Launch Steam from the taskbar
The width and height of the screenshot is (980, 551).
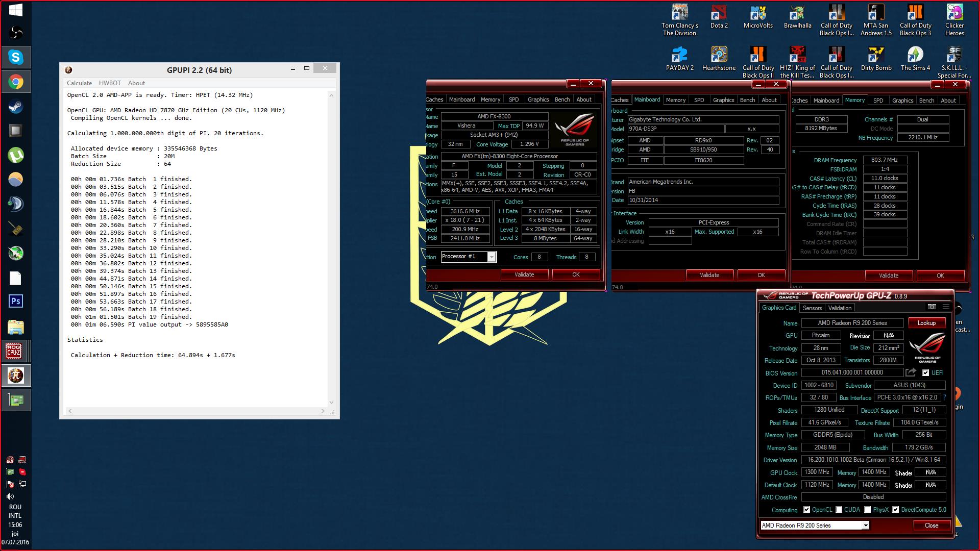click(x=15, y=106)
